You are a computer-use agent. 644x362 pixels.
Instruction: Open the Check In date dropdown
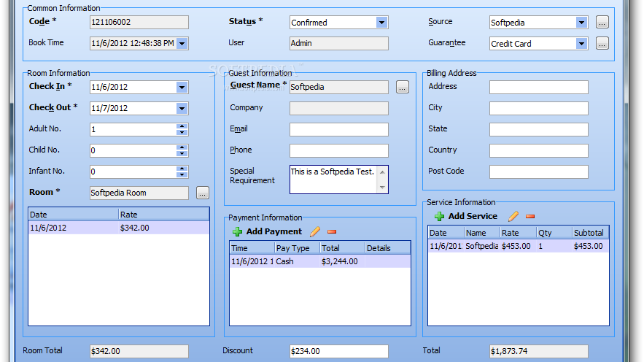click(x=182, y=87)
